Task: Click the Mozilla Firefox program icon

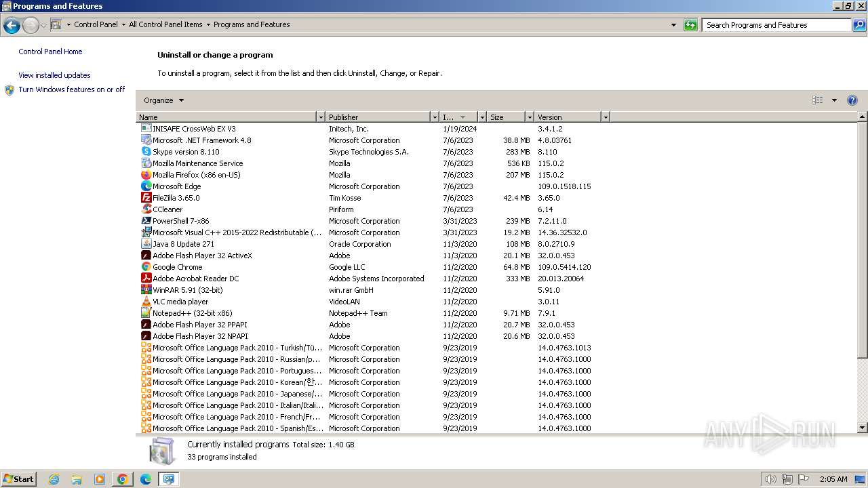Action: [x=146, y=175]
